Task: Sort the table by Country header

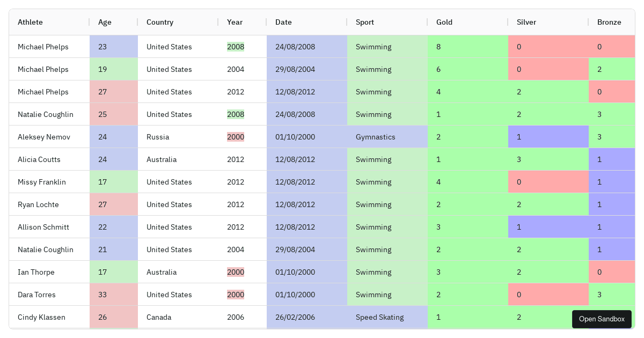Action: point(160,23)
